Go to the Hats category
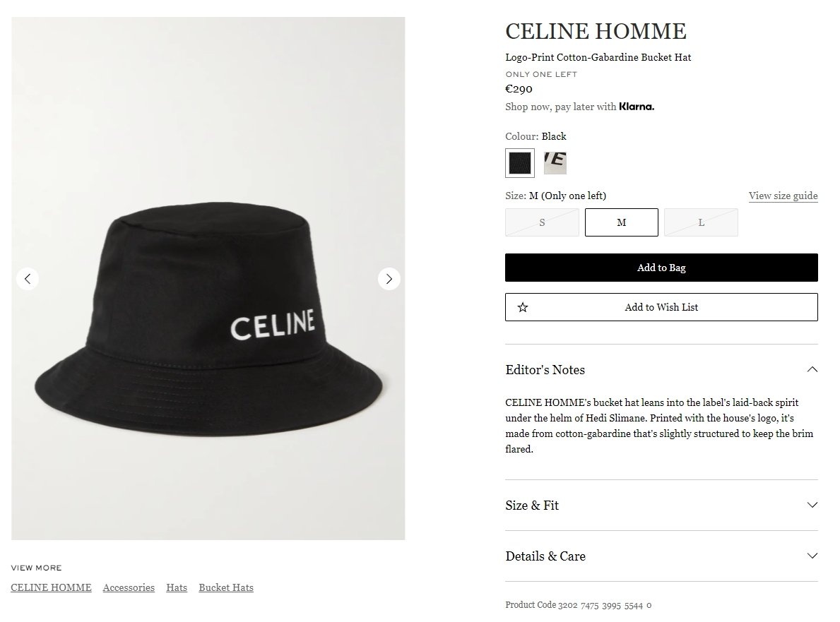Screen dimensions: 840x622 [177, 587]
